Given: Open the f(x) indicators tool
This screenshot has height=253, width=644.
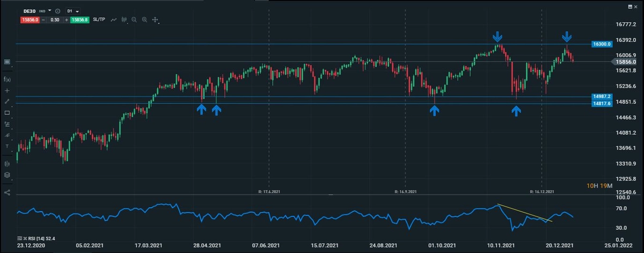Looking at the screenshot, I should tap(7, 79).
